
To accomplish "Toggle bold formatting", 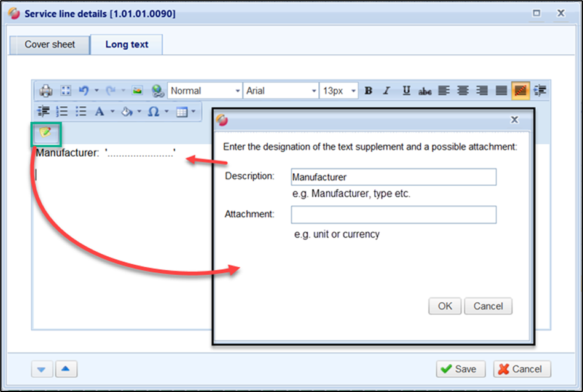I will point(369,91).
